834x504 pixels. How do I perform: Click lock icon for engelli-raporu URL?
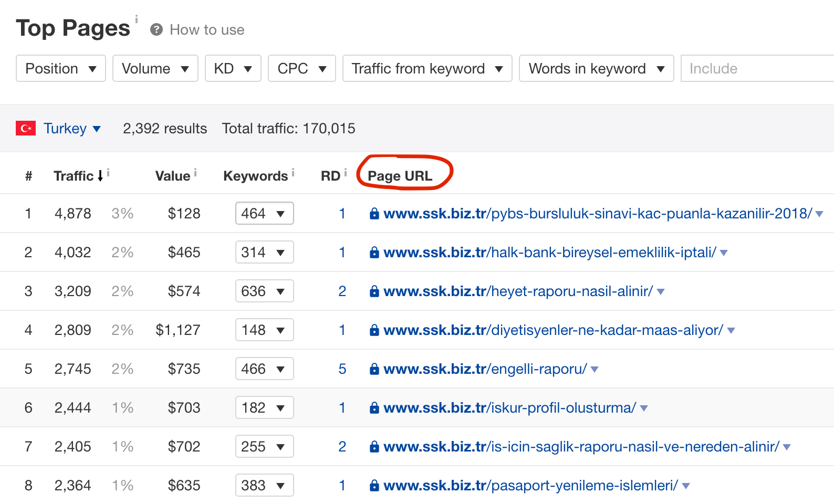point(374,369)
